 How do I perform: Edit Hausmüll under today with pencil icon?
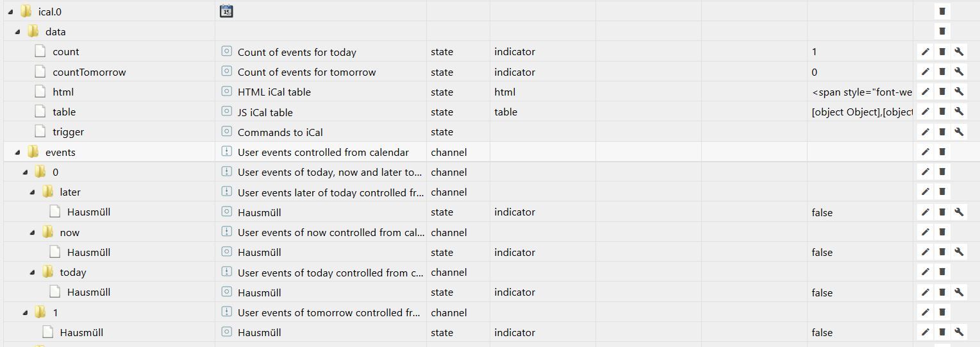point(925,292)
